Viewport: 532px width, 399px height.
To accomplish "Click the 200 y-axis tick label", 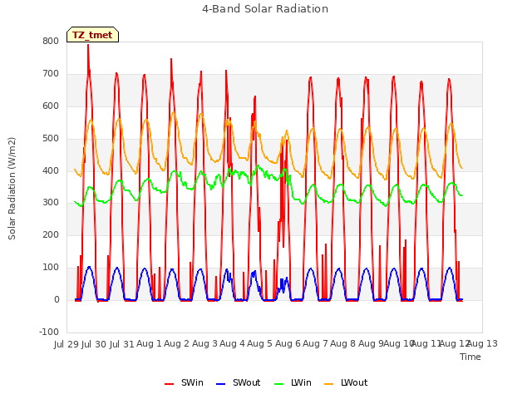I will (x=51, y=234).
